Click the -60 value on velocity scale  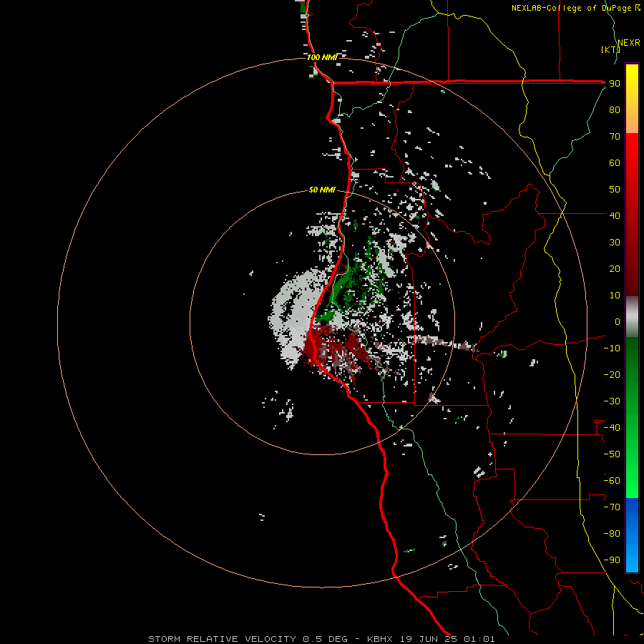click(x=612, y=481)
